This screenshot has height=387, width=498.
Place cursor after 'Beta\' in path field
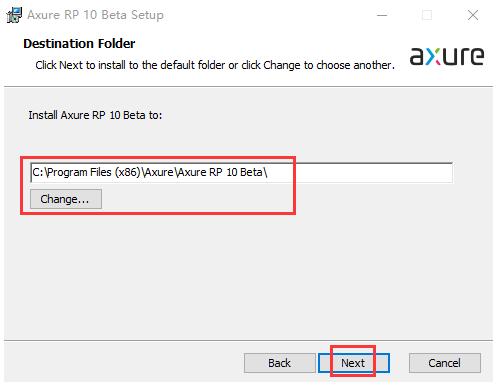coord(268,172)
